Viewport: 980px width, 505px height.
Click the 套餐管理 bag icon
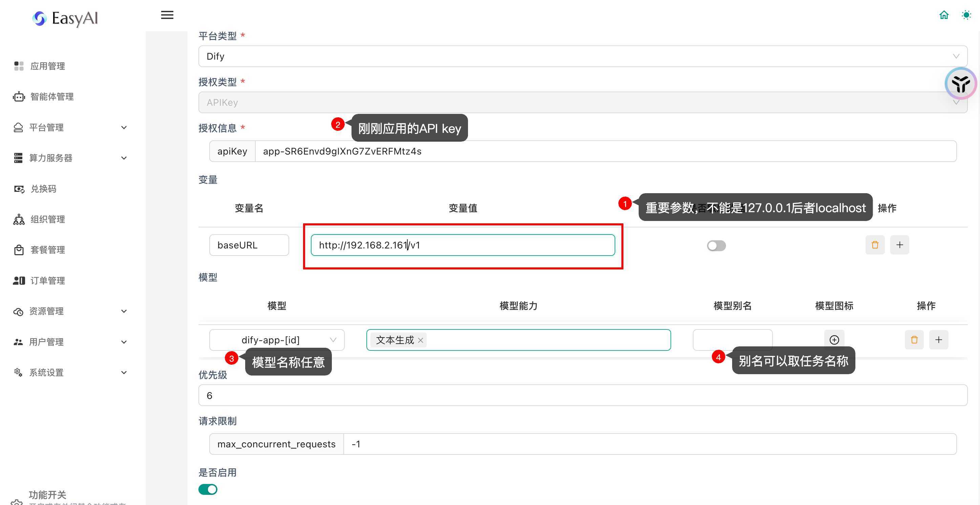[19, 250]
